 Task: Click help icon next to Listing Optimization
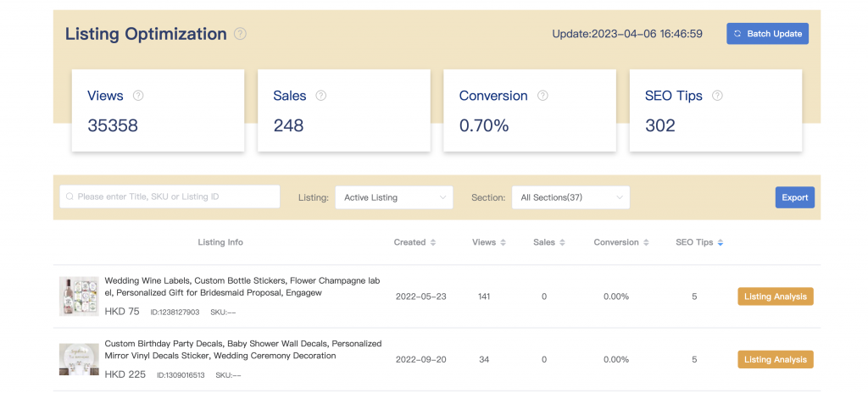(241, 34)
